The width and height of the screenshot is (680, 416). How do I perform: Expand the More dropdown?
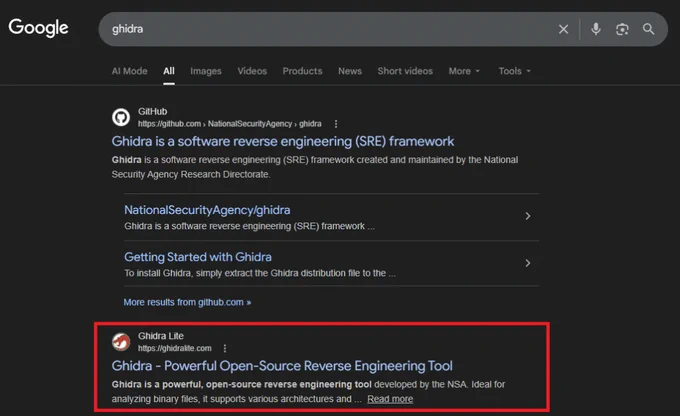464,71
